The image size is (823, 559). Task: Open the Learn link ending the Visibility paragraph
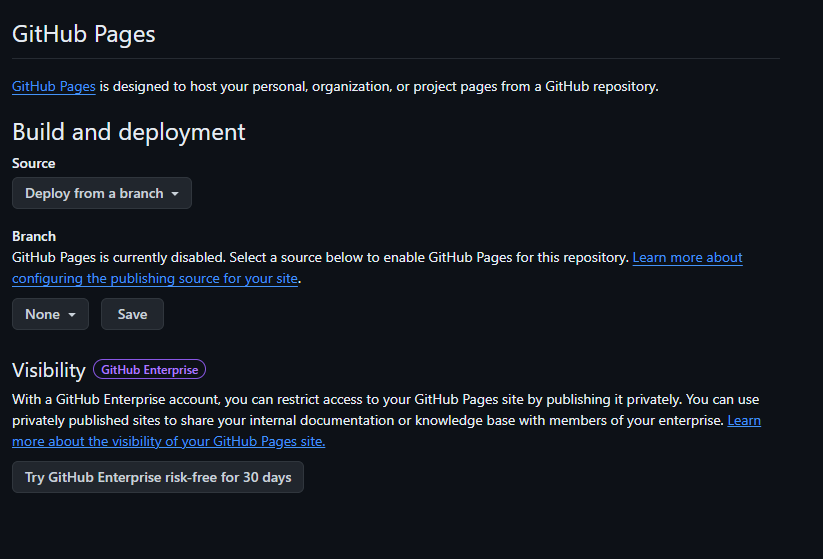pyautogui.click(x=744, y=420)
